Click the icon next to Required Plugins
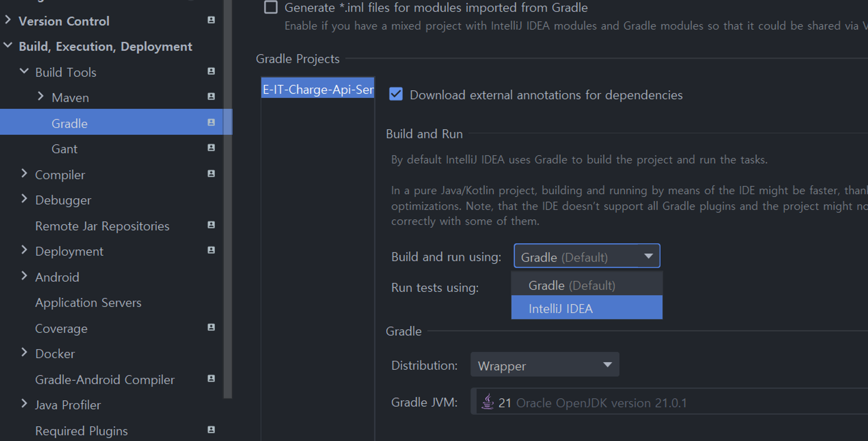Image resolution: width=868 pixels, height=441 pixels. 211,430
